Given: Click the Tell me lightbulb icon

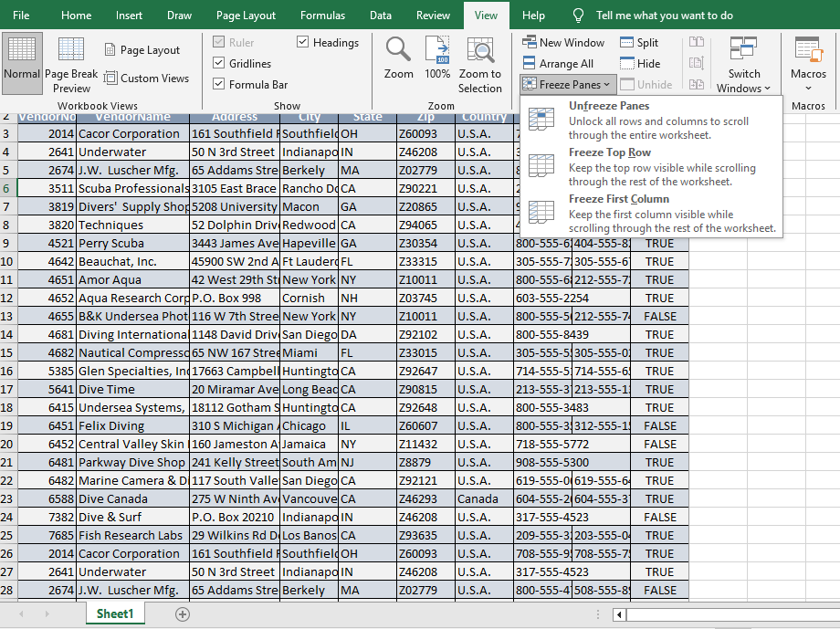Looking at the screenshot, I should tap(578, 15).
